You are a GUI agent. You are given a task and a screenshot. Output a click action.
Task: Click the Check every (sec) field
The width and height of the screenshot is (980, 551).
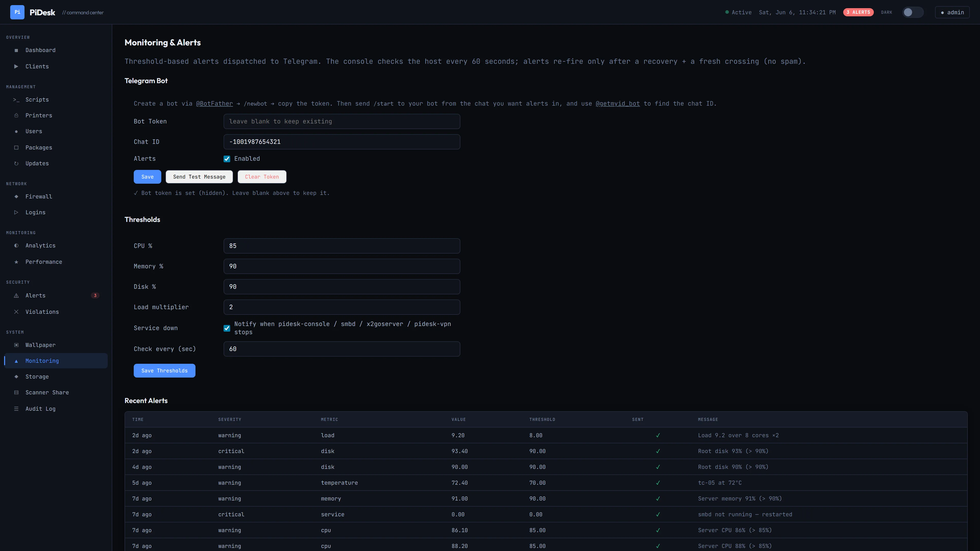click(x=342, y=349)
